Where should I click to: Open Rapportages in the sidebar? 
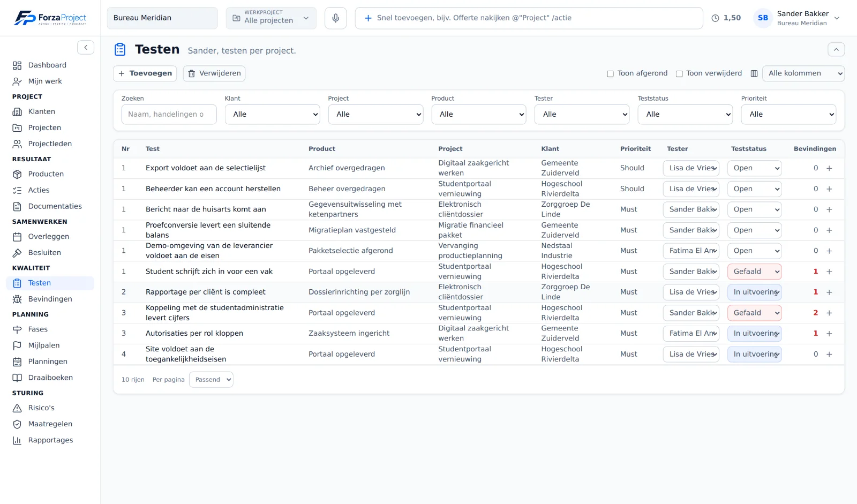click(50, 440)
